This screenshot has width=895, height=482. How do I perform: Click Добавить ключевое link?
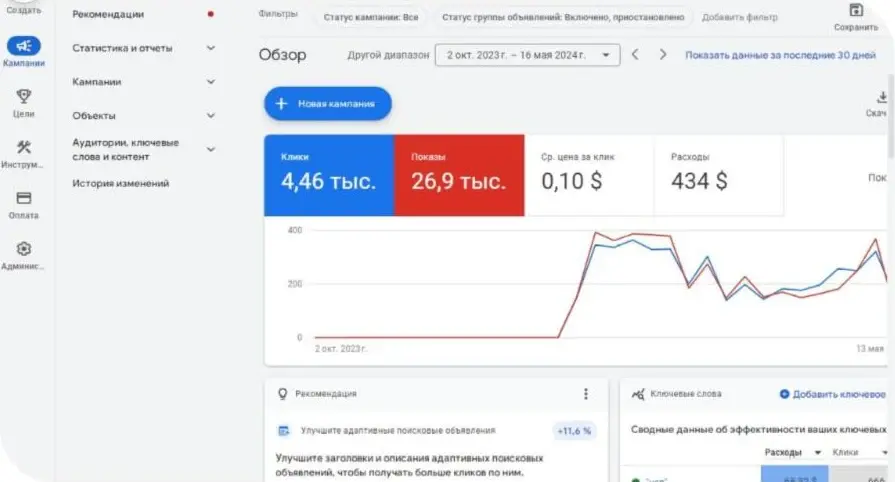pyautogui.click(x=832, y=394)
